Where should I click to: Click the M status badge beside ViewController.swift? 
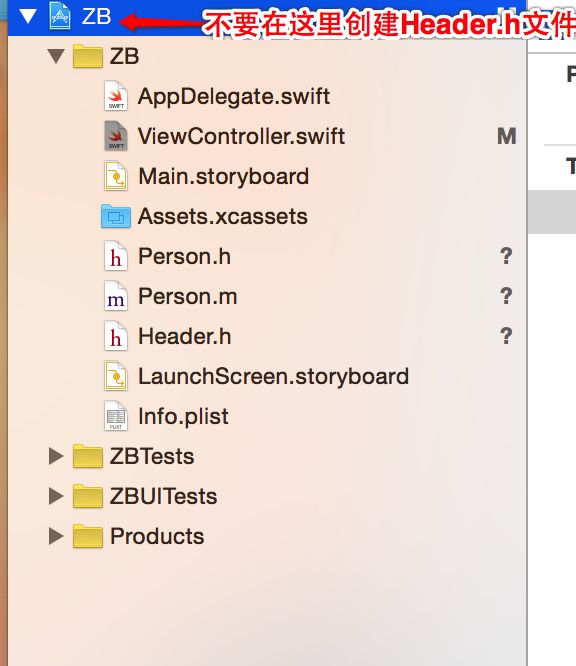tap(506, 136)
